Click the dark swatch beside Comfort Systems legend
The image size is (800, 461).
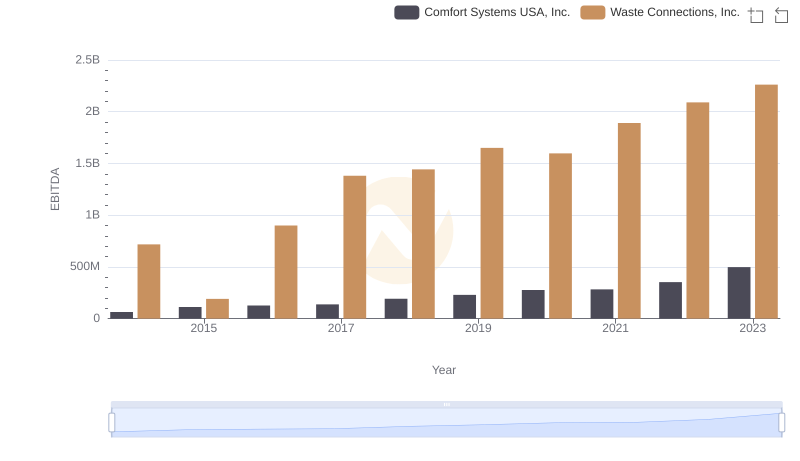(x=407, y=12)
